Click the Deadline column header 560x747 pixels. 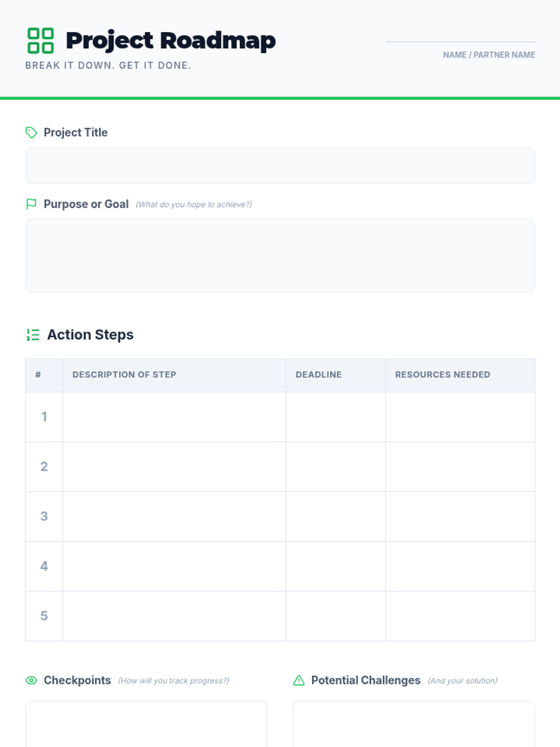319,374
